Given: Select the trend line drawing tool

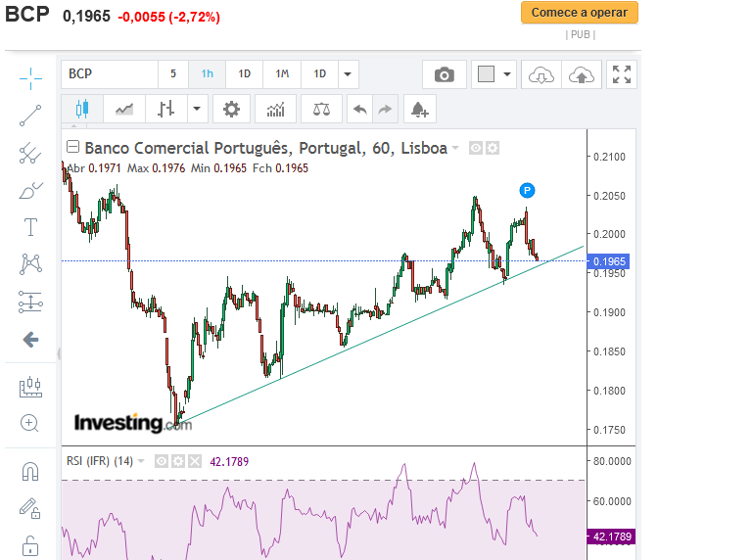Looking at the screenshot, I should 30,116.
